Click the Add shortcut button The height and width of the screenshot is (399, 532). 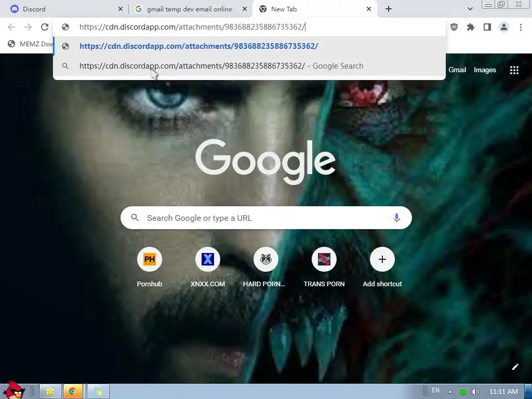382,268
